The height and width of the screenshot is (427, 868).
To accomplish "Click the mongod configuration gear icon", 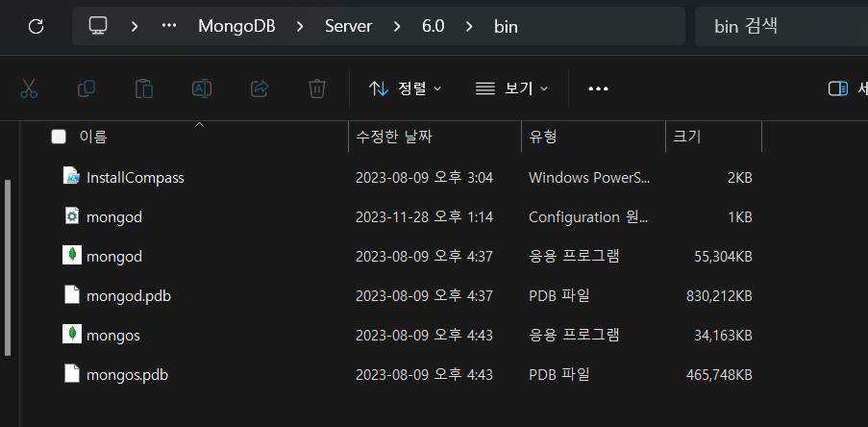I will point(71,216).
